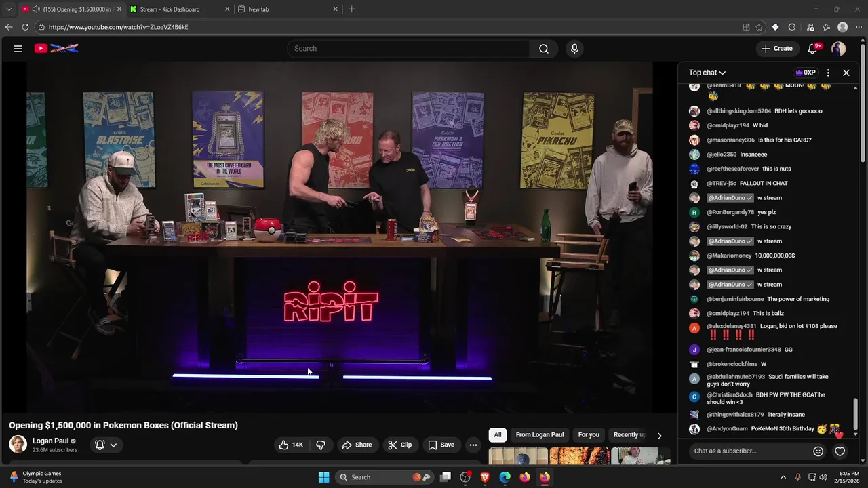Viewport: 868px width, 488px height.
Task: Close the live chat panel
Action: pos(846,73)
